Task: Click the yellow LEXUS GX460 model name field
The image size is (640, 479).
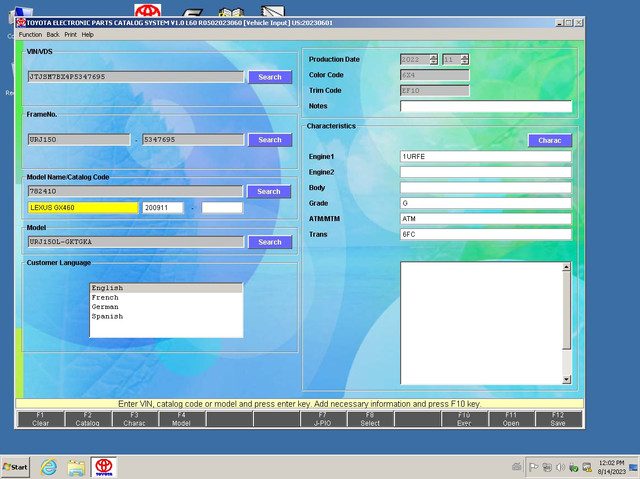Action: [83, 208]
